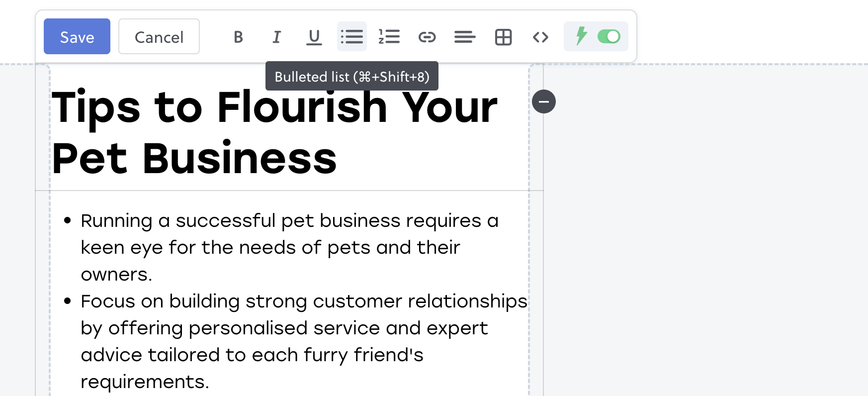Toggle the bulleted list icon
This screenshot has height=396, width=868.
352,37
